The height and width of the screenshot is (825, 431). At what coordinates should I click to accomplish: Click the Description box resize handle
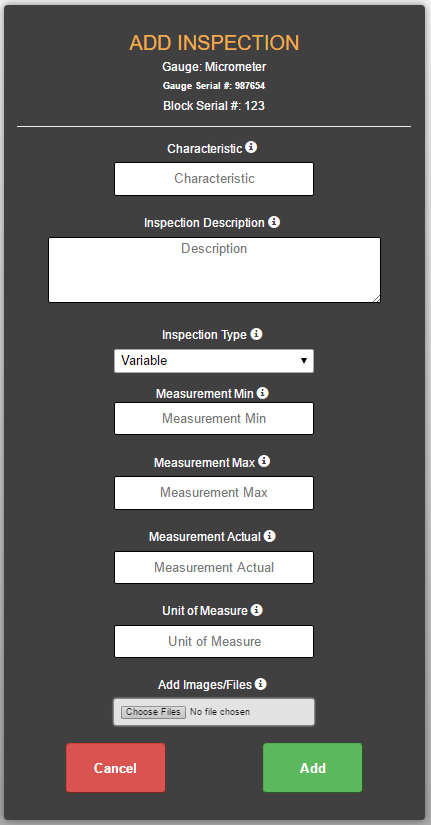(376, 298)
